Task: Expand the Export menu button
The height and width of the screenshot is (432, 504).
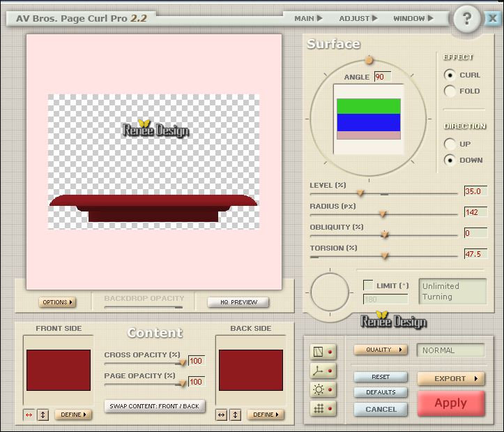Action: [x=450, y=378]
